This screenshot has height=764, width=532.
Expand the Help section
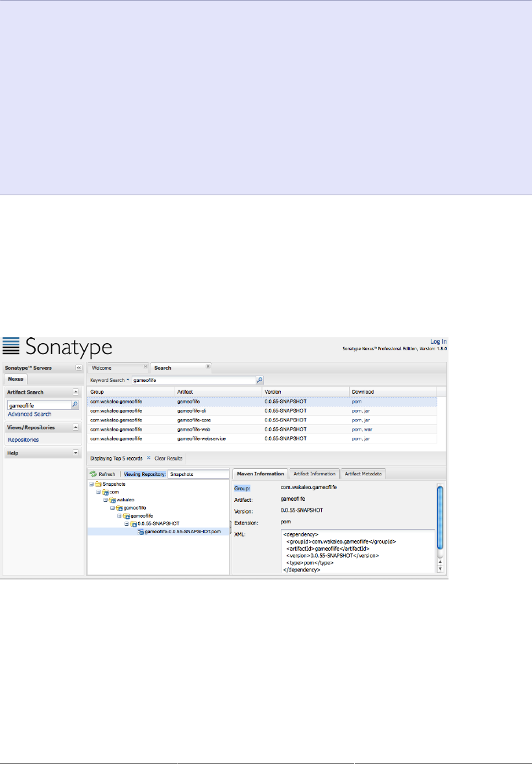point(75,453)
